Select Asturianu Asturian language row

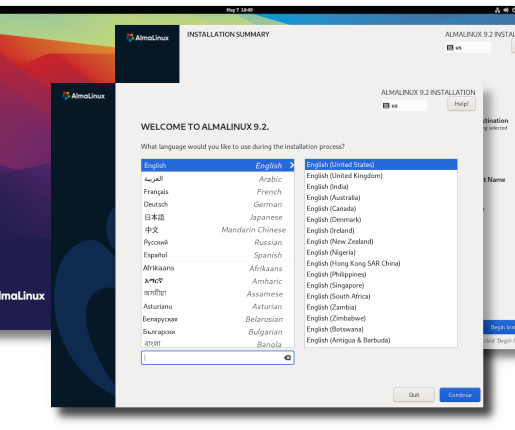[x=218, y=306]
